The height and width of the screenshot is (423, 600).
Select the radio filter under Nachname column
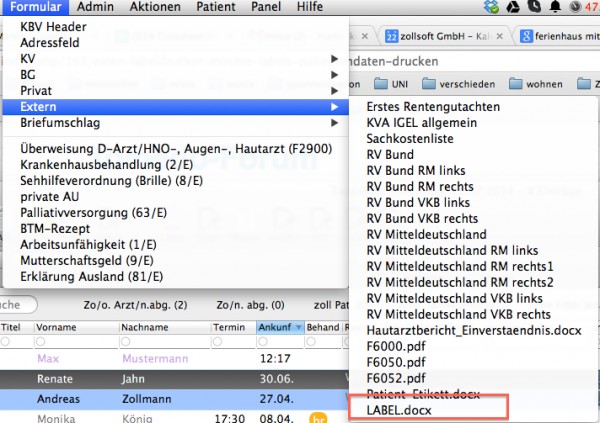(x=125, y=341)
